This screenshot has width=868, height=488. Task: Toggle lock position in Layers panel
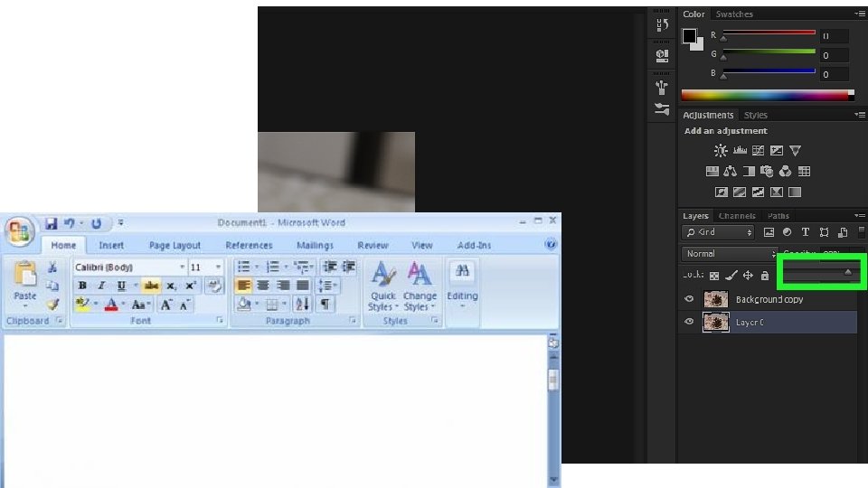click(x=748, y=275)
